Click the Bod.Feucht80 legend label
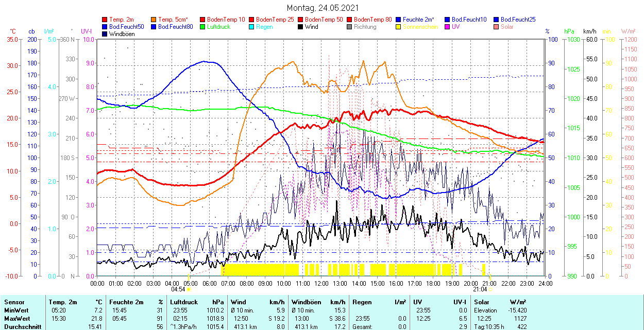The image size is (644, 330). [176, 27]
